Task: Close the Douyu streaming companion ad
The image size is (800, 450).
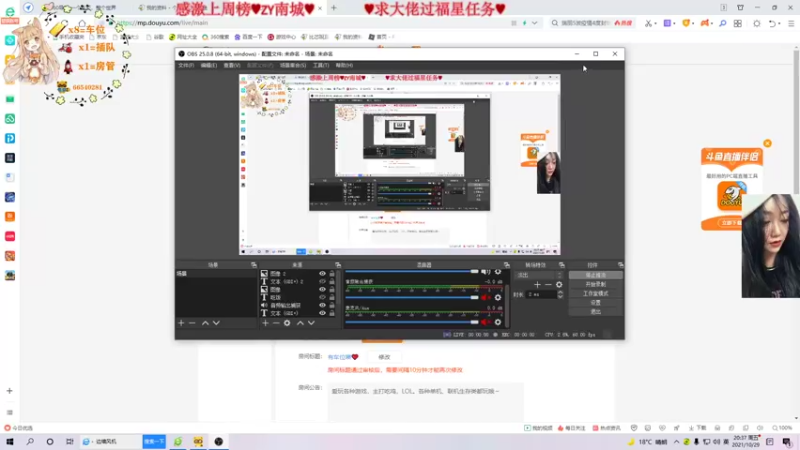Action: [x=767, y=143]
